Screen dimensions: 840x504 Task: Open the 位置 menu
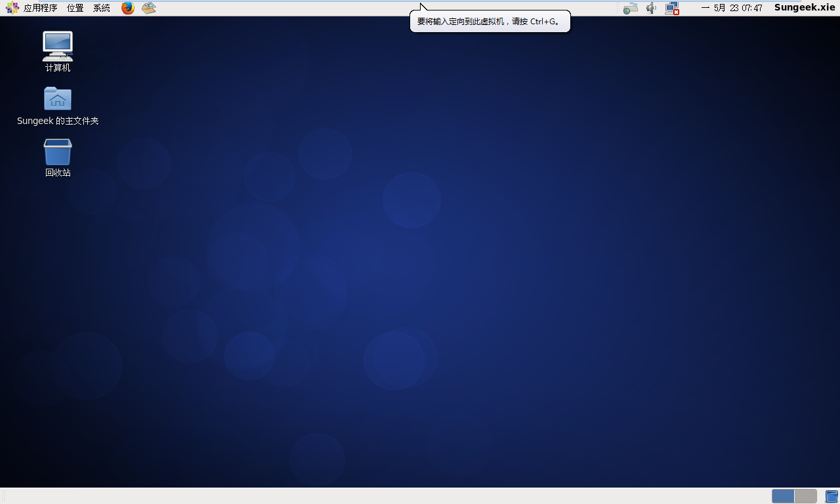[74, 8]
